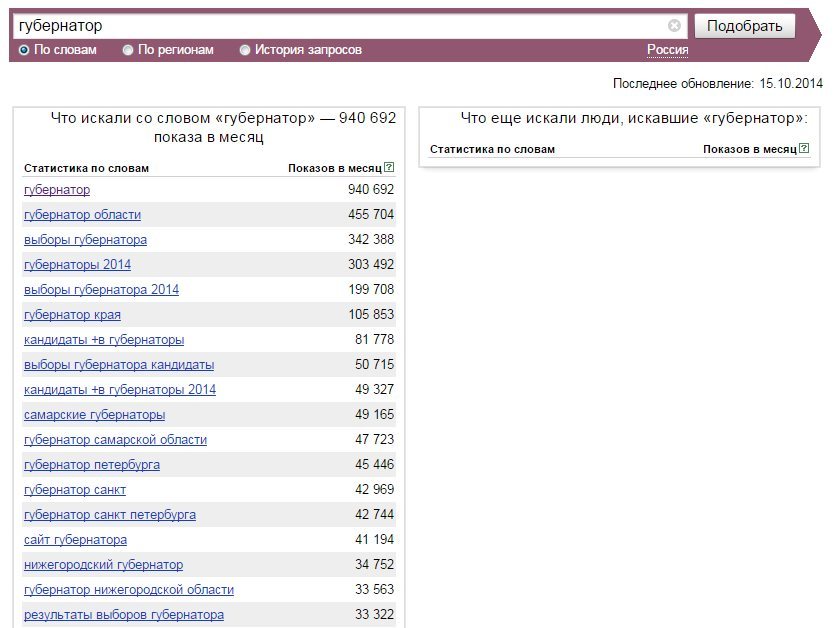Select the 'По регионам' radio option

tap(128, 50)
